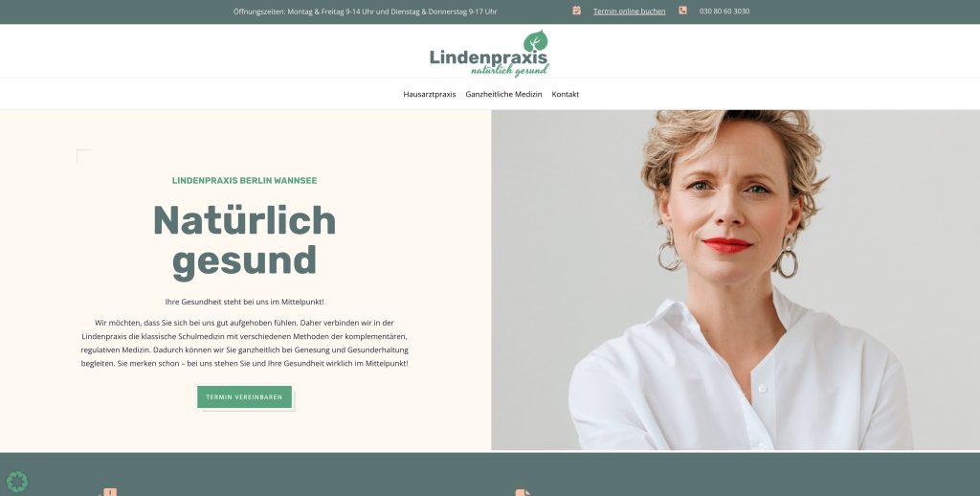This screenshot has height=496, width=980.
Task: Click the natürlich gesund tagline under the logo
Action: coord(509,71)
